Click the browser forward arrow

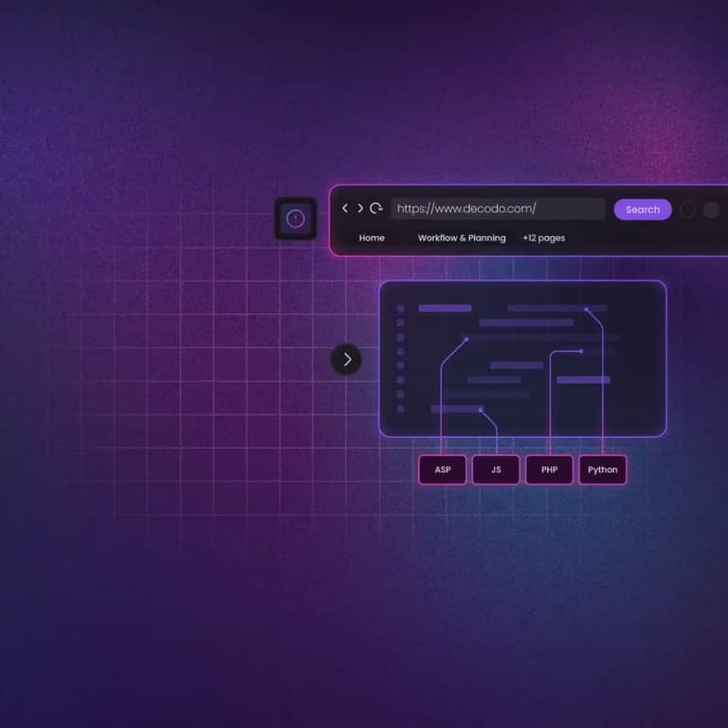point(360,208)
